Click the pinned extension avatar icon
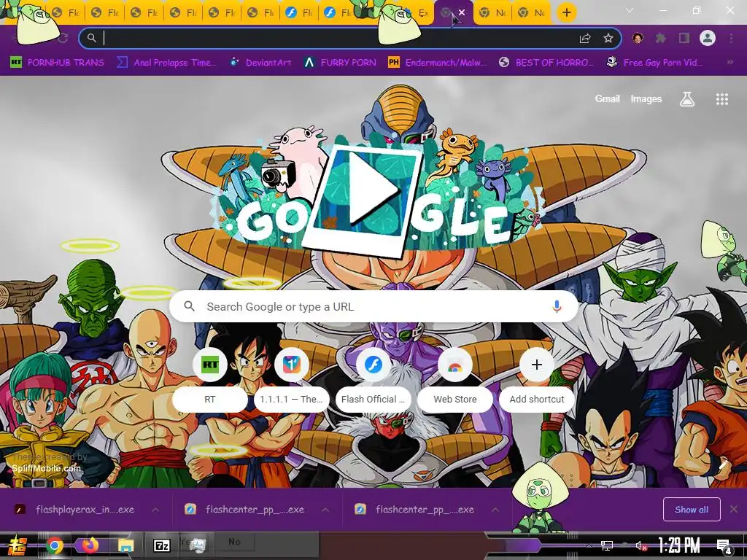The image size is (747, 560). tap(638, 38)
